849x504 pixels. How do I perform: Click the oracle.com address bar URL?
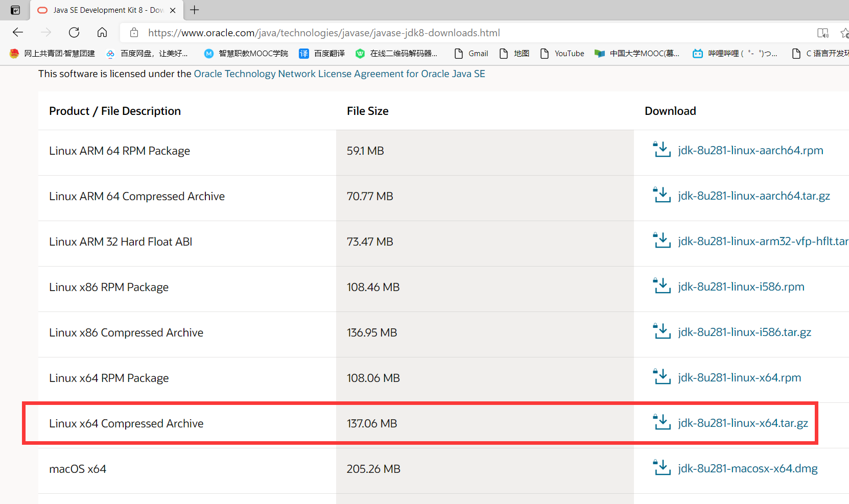click(324, 33)
